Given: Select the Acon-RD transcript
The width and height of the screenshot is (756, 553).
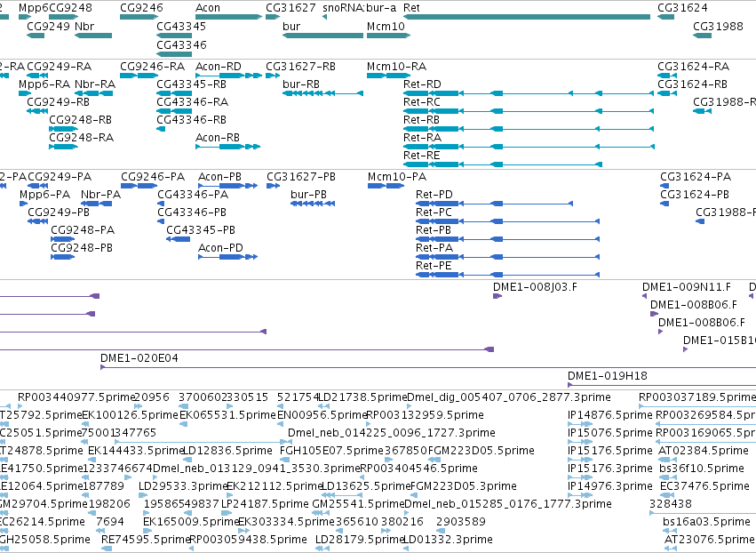Looking at the screenshot, I should tap(219, 67).
